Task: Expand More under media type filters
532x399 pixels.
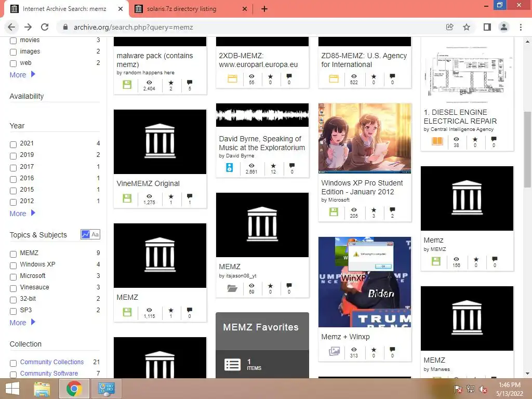Action: click(22, 75)
